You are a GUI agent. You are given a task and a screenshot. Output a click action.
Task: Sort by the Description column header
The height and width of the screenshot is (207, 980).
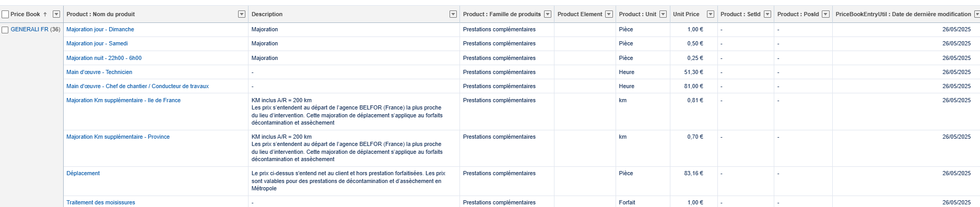(x=267, y=14)
